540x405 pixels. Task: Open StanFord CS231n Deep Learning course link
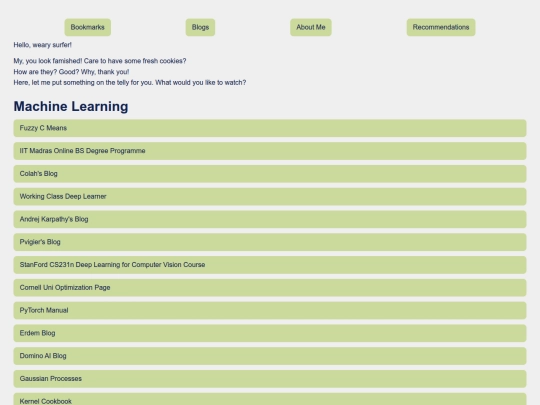[270, 264]
